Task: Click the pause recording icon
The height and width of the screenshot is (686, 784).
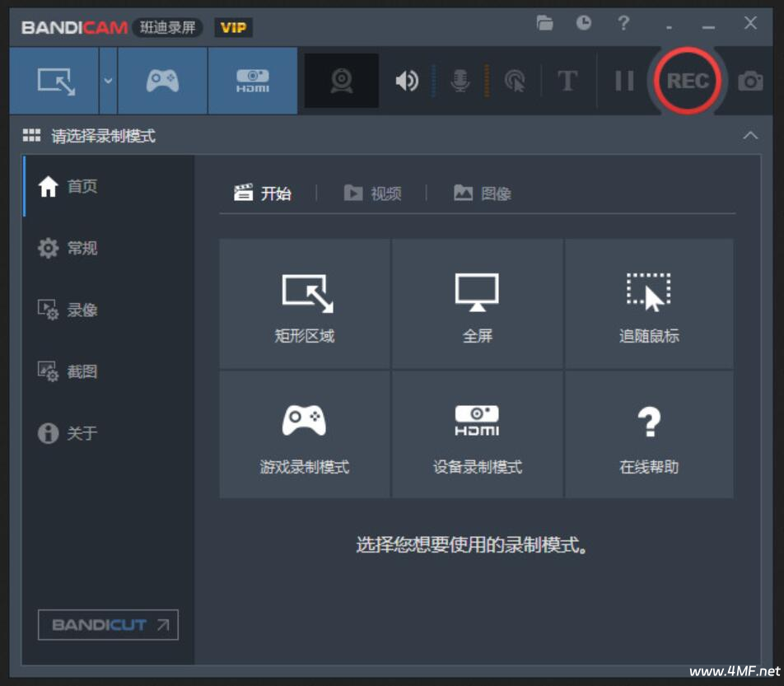Action: point(623,81)
